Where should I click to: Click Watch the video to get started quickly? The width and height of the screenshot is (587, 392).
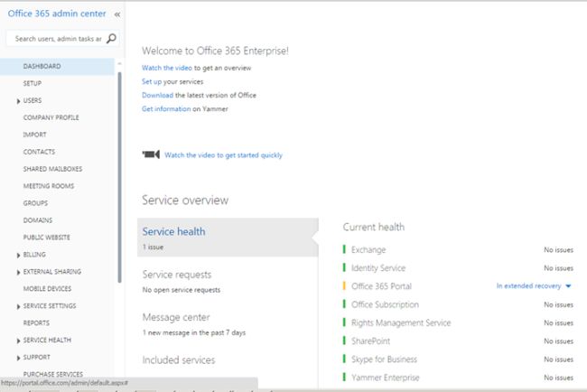coord(223,155)
